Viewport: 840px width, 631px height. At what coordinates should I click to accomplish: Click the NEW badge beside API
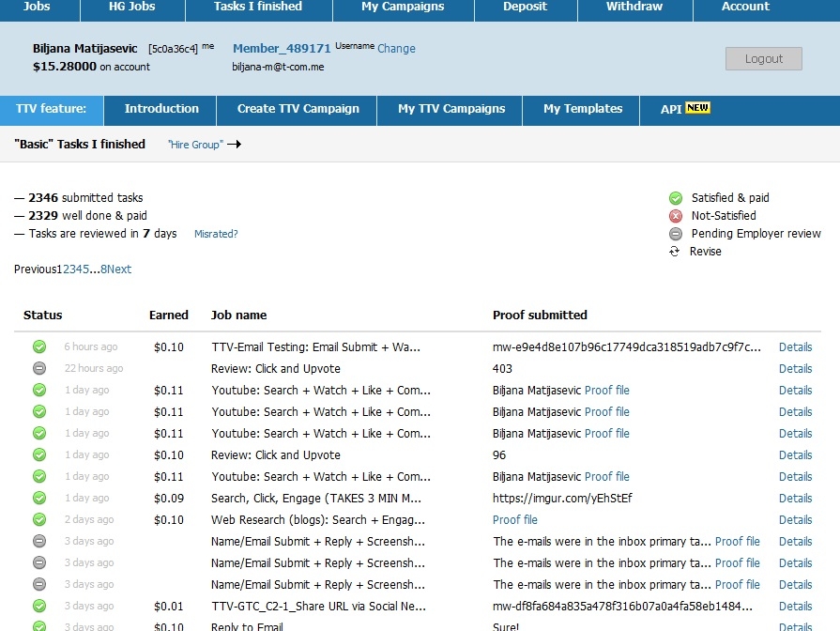click(x=697, y=108)
